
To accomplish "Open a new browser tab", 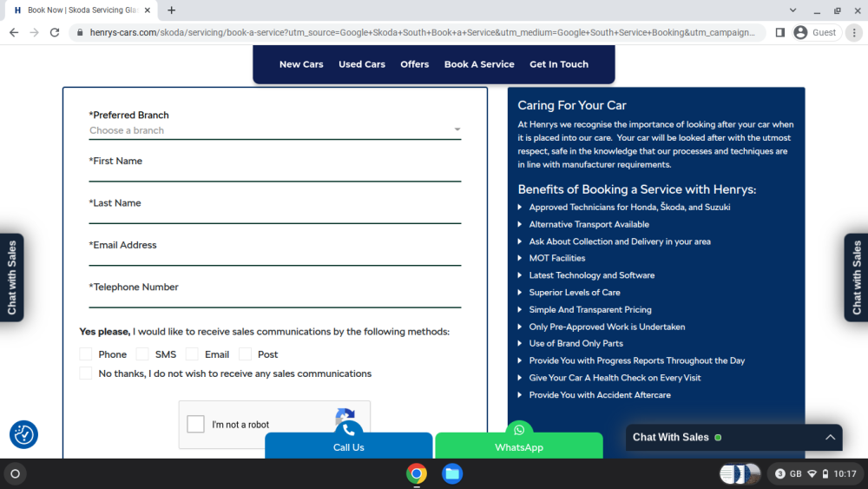I will [172, 10].
